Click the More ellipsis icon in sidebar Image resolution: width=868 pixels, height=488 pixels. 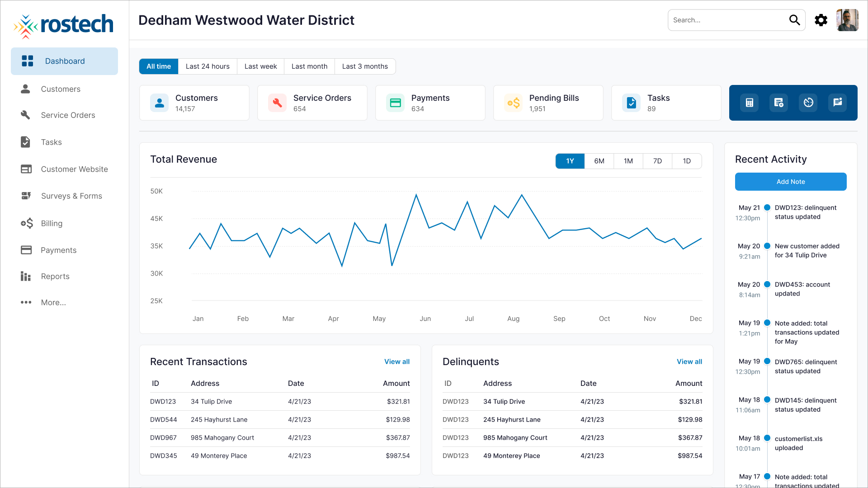[26, 302]
